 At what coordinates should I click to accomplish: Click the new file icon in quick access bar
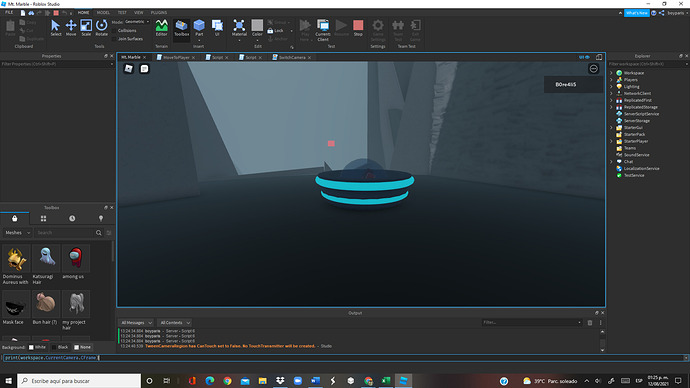(x=23, y=13)
